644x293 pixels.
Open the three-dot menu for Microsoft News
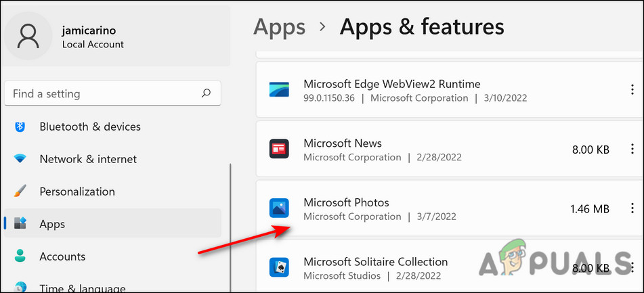[x=632, y=149]
